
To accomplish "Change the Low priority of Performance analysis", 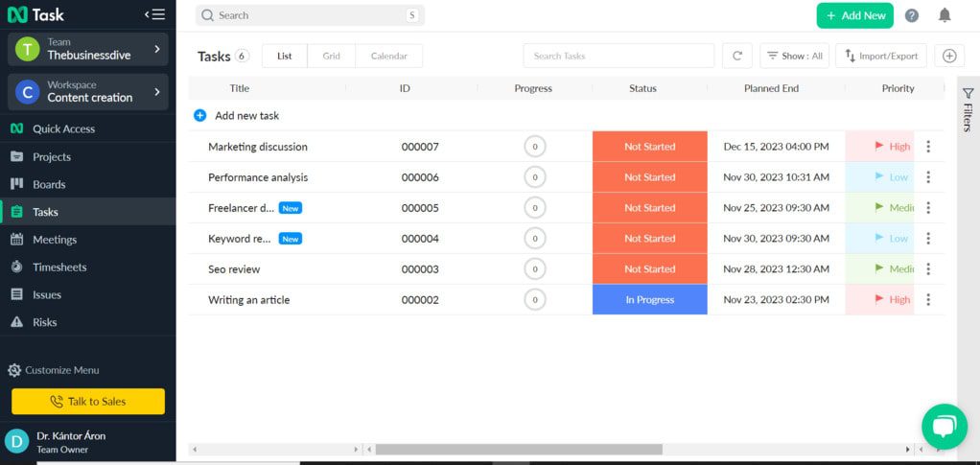I will (880, 176).
